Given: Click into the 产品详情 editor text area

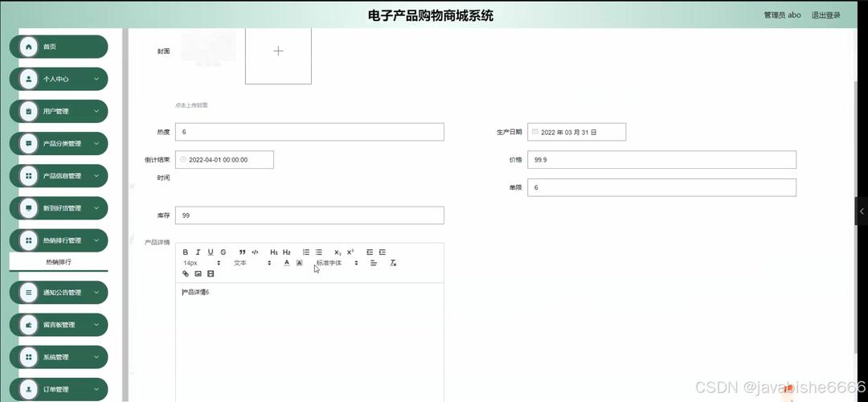Looking at the screenshot, I should point(309,343).
